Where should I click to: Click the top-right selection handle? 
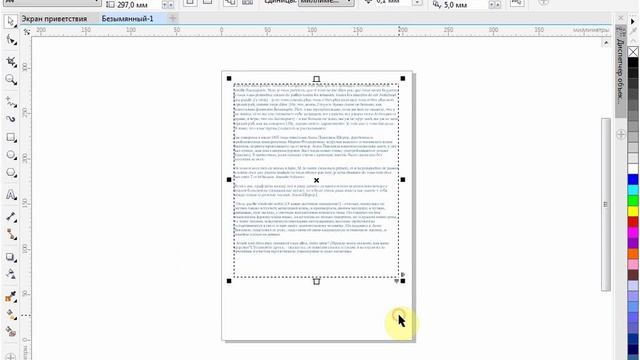point(403,78)
